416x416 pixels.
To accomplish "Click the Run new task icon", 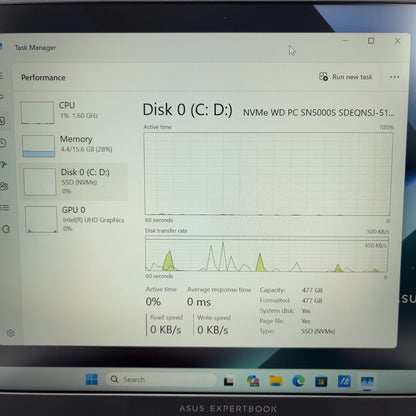I will click(323, 76).
